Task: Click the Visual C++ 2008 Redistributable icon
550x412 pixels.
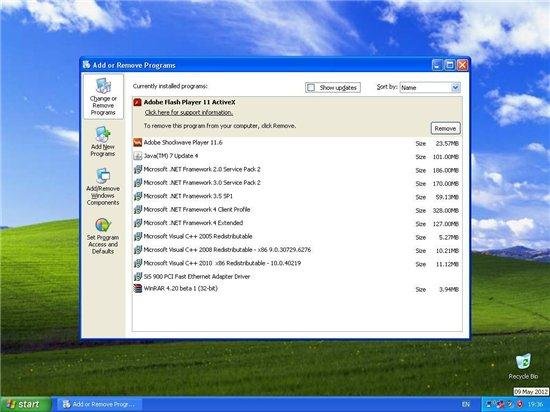Action: pos(138,250)
